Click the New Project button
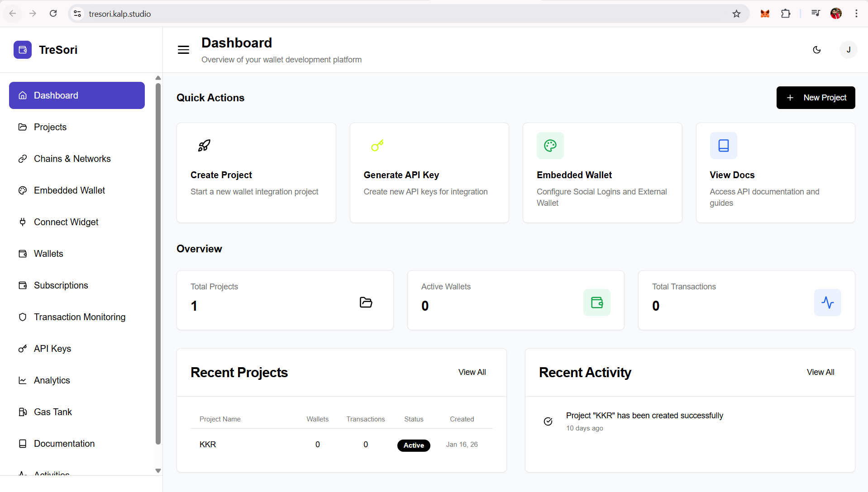The width and height of the screenshot is (868, 492). (816, 98)
